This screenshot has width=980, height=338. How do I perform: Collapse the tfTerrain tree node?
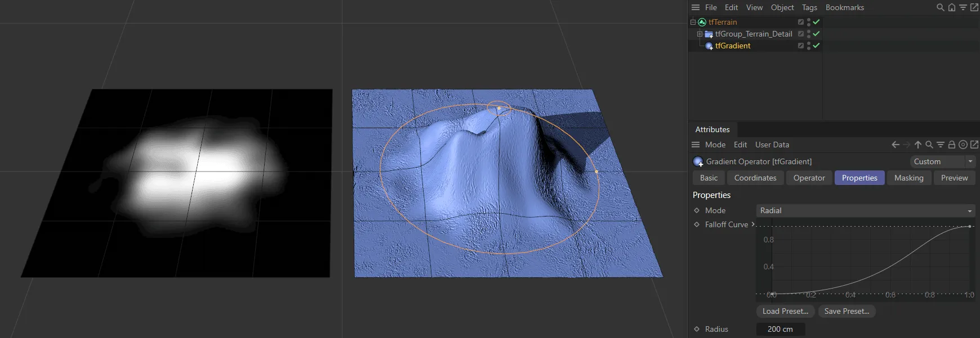(693, 22)
